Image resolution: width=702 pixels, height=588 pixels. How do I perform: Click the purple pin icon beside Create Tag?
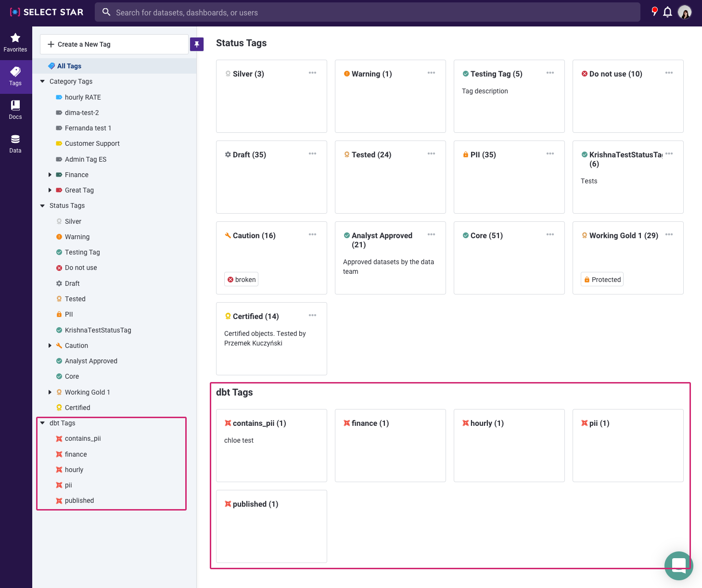pos(197,44)
